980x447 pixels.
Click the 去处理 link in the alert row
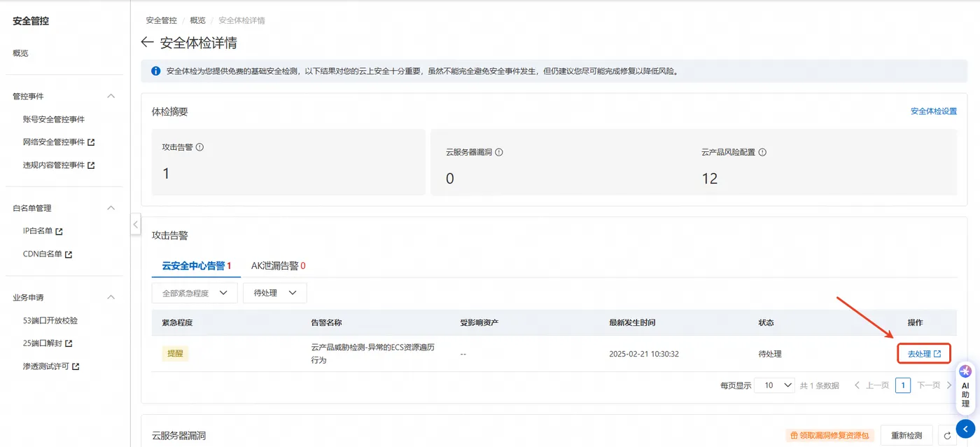point(924,354)
